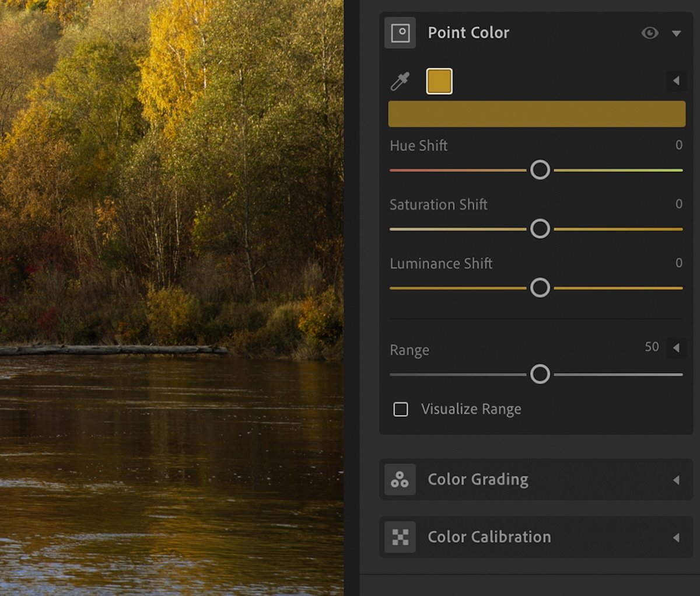This screenshot has width=700, height=596.
Task: Select the Saturation Shift label
Action: (438, 204)
